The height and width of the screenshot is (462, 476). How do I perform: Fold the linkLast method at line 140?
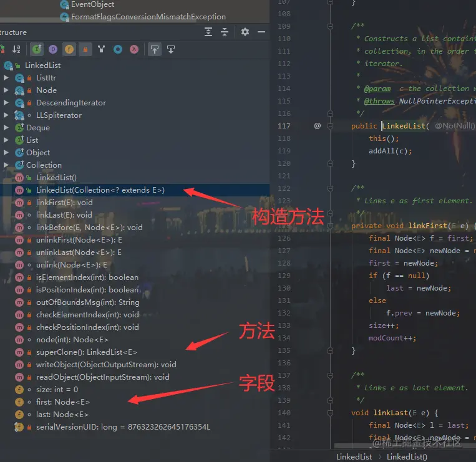point(330,413)
